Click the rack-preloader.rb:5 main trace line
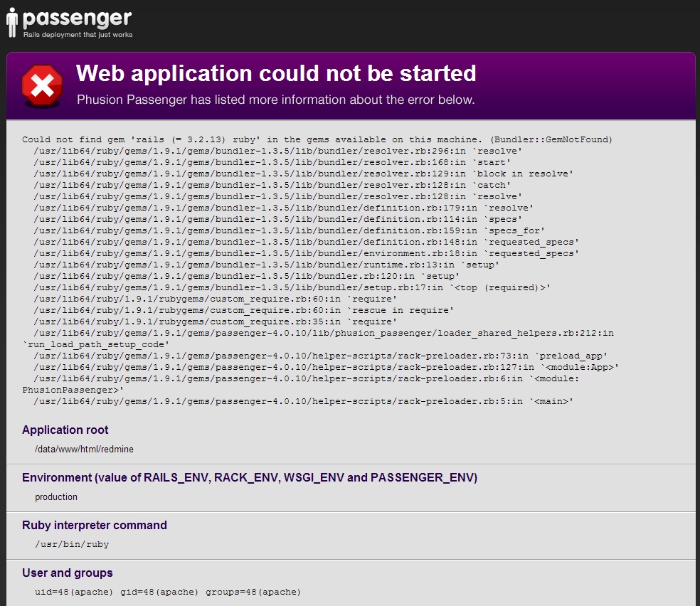 click(303, 401)
